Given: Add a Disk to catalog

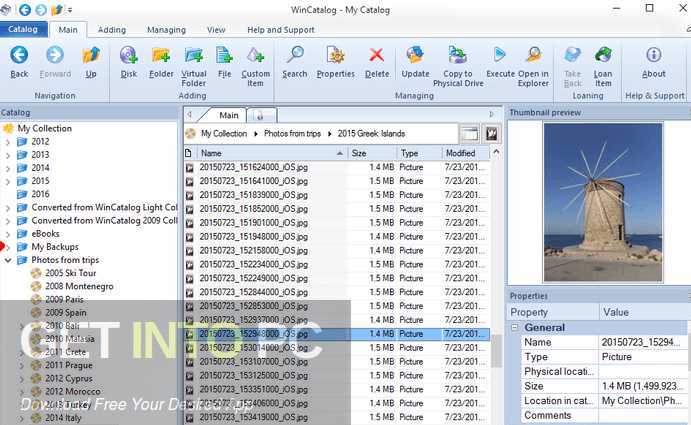Looking at the screenshot, I should (129, 62).
